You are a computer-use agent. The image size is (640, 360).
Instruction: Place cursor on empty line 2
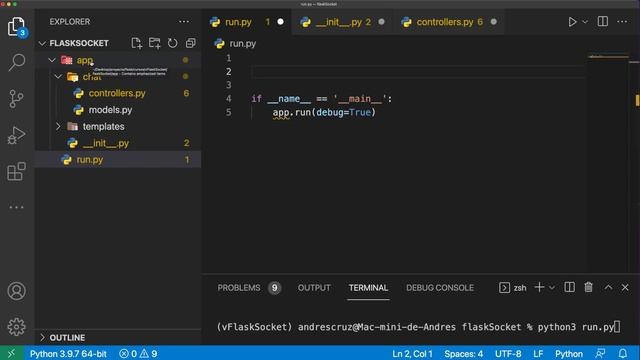[x=418, y=72]
